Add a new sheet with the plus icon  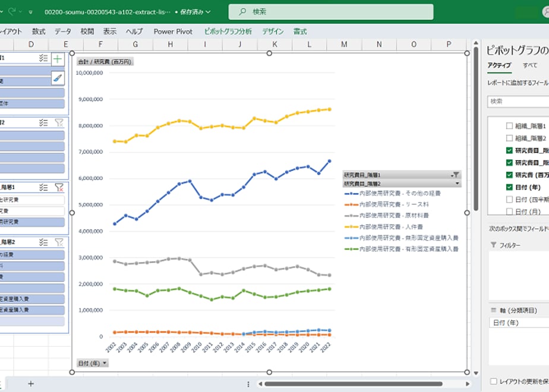tap(31, 384)
